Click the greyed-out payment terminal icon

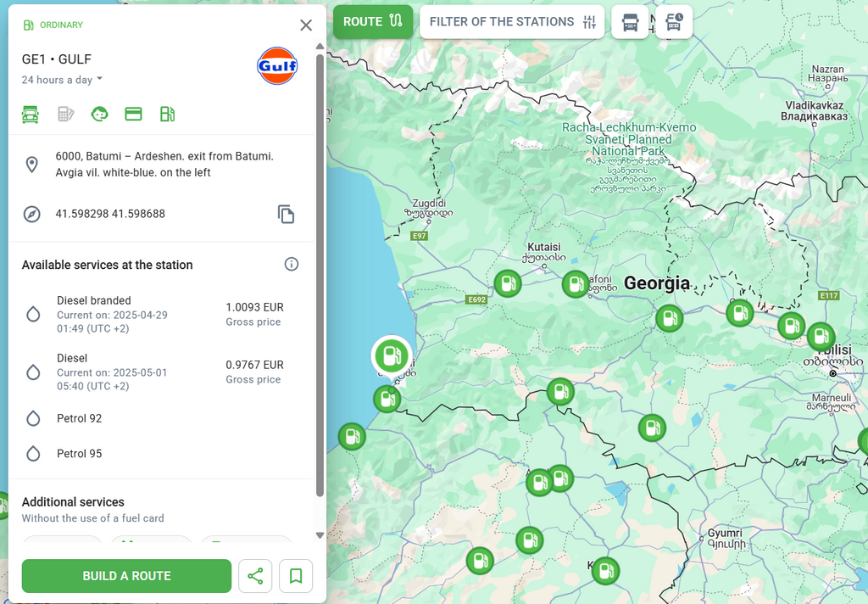coord(65,115)
